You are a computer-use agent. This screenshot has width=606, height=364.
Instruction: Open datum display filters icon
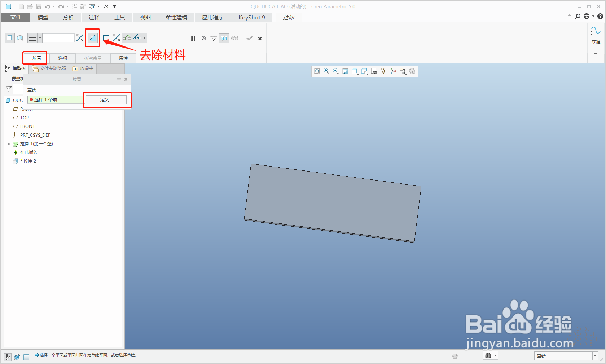(x=384, y=71)
